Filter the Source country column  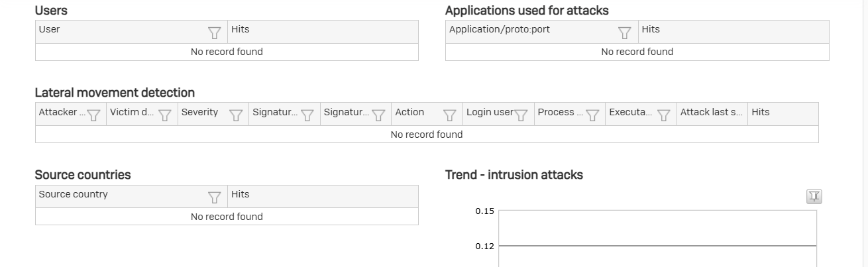(x=214, y=197)
